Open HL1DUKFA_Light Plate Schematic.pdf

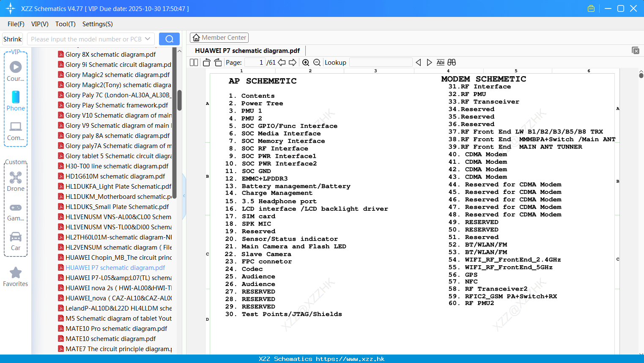pos(118,186)
